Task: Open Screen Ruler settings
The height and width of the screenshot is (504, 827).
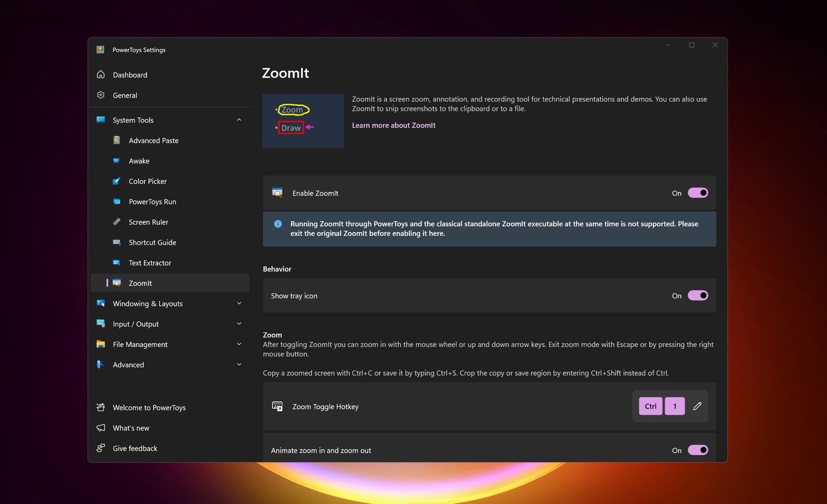Action: (x=170, y=222)
